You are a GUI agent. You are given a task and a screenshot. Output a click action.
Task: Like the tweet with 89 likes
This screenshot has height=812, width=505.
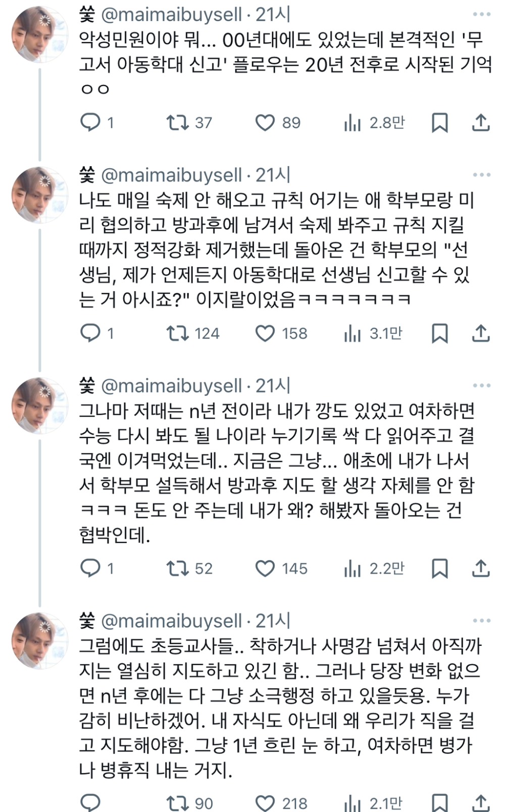[265, 123]
